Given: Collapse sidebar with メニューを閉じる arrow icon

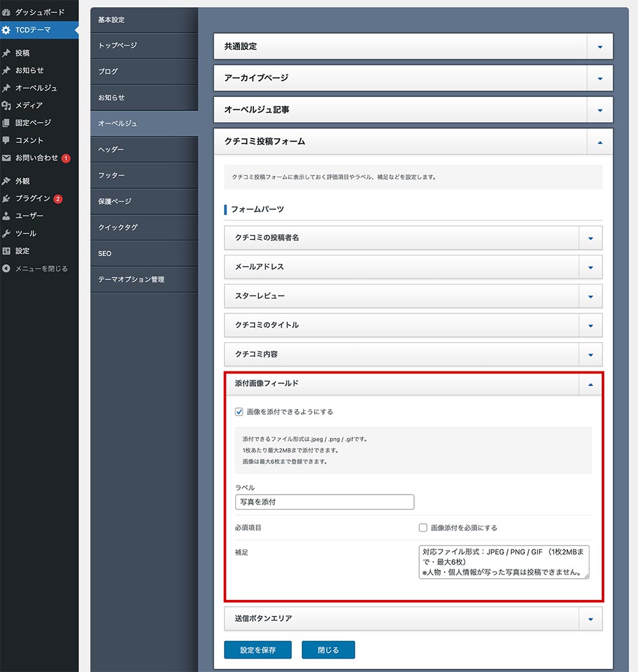Looking at the screenshot, I should click(6, 269).
